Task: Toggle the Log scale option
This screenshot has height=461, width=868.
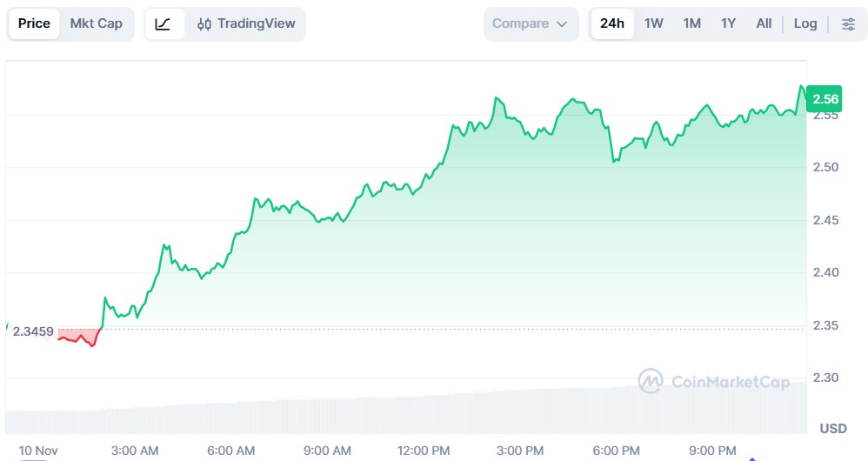Action: click(x=805, y=23)
